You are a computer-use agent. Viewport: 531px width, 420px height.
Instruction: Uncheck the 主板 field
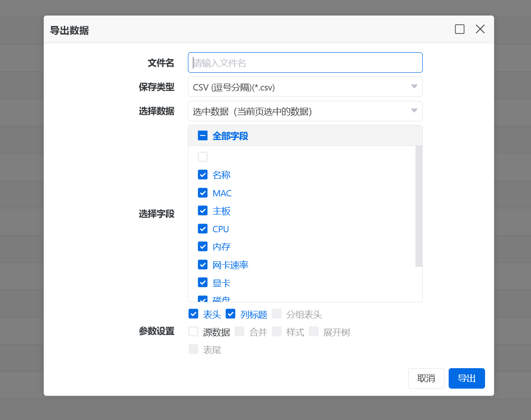click(x=202, y=210)
